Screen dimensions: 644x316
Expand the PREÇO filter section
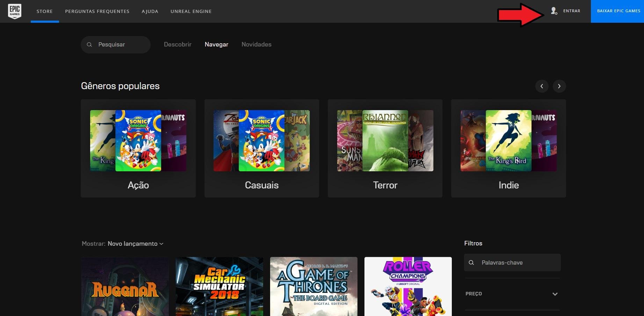click(x=512, y=294)
